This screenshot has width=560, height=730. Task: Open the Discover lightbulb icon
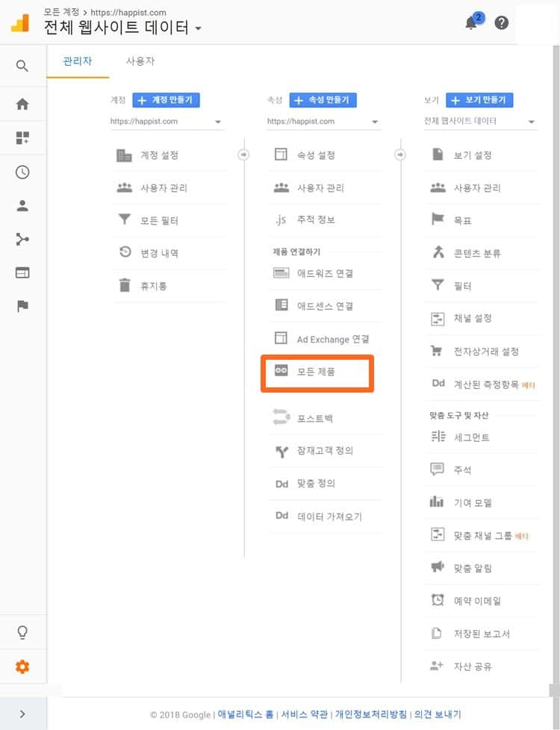[22, 633]
